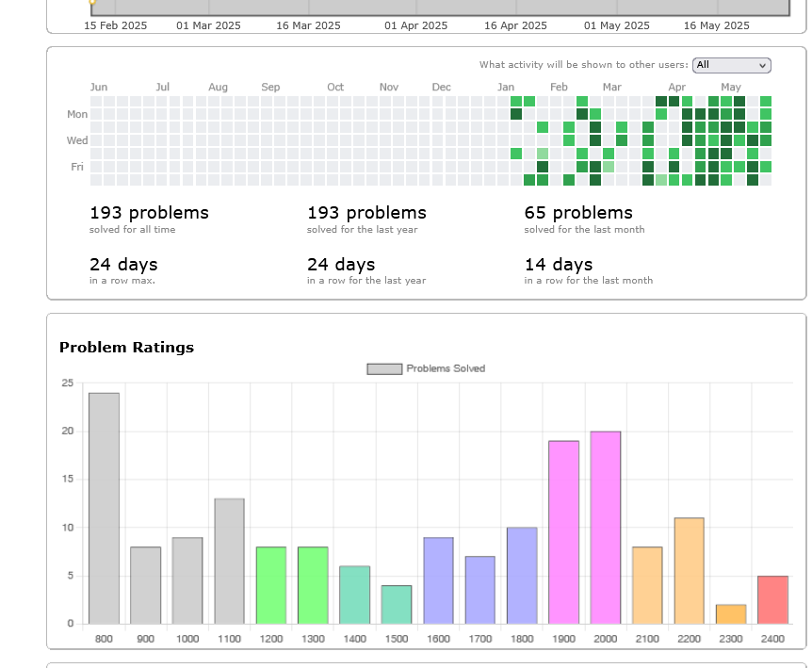Open the activity visibility dropdown showing All
812x668 pixels.
(x=731, y=65)
